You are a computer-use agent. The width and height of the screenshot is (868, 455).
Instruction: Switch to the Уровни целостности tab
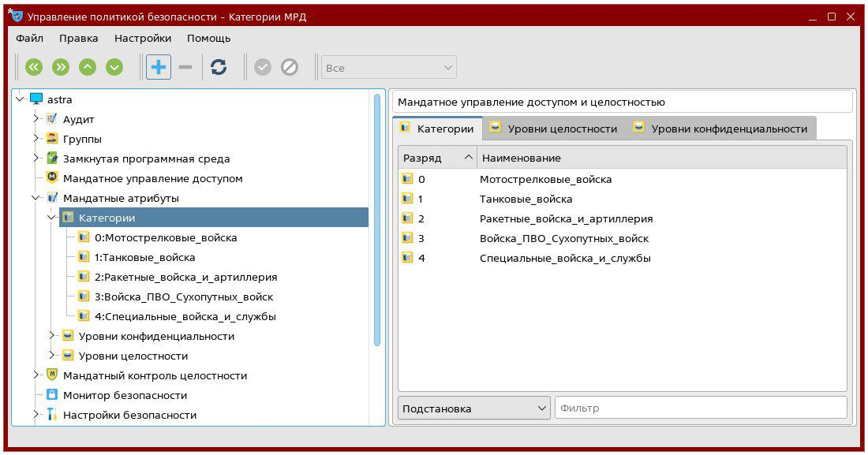click(x=553, y=129)
